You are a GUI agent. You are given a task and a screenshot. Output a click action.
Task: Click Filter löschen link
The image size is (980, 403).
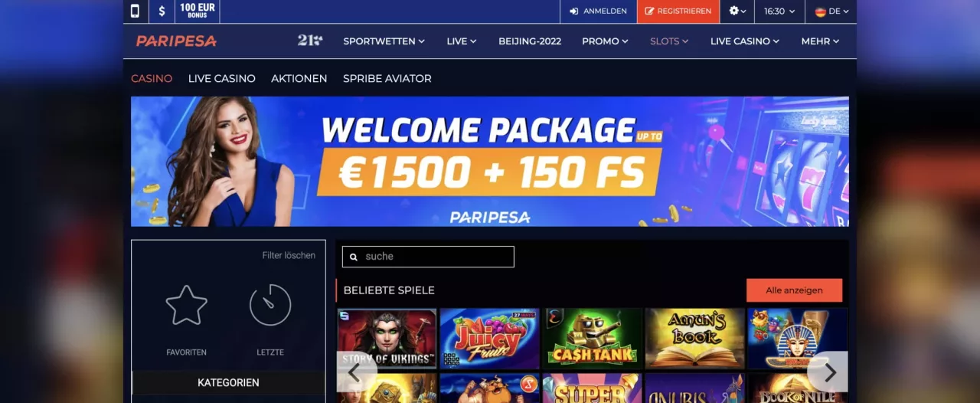pos(289,255)
